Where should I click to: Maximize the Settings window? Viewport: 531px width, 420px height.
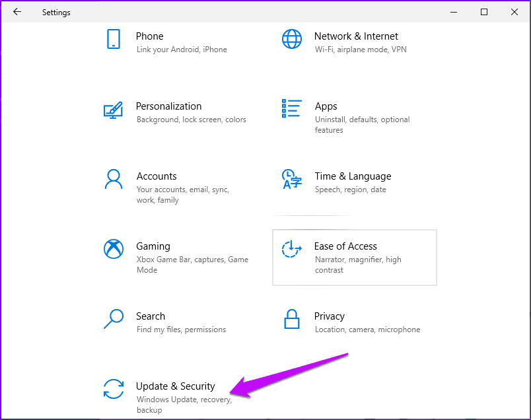tap(484, 12)
